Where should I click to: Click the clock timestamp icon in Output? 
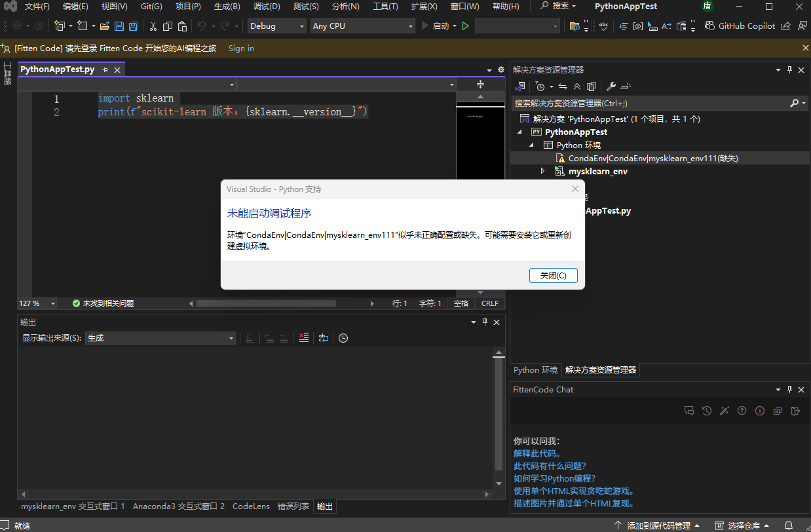tap(343, 338)
